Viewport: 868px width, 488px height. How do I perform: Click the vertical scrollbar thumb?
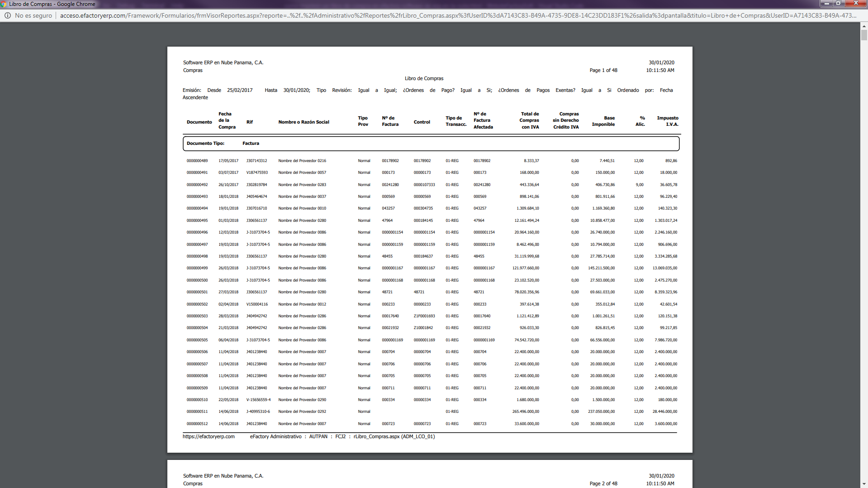[864, 36]
